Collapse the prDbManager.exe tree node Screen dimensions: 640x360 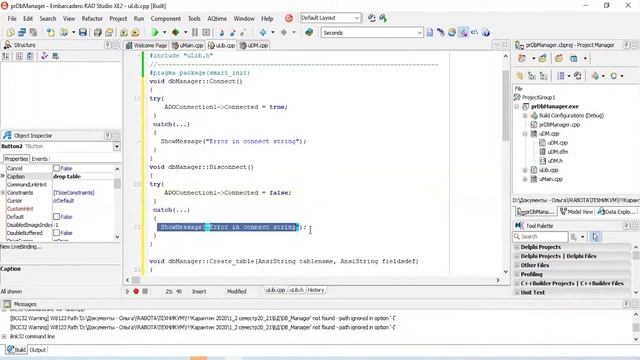(517, 107)
